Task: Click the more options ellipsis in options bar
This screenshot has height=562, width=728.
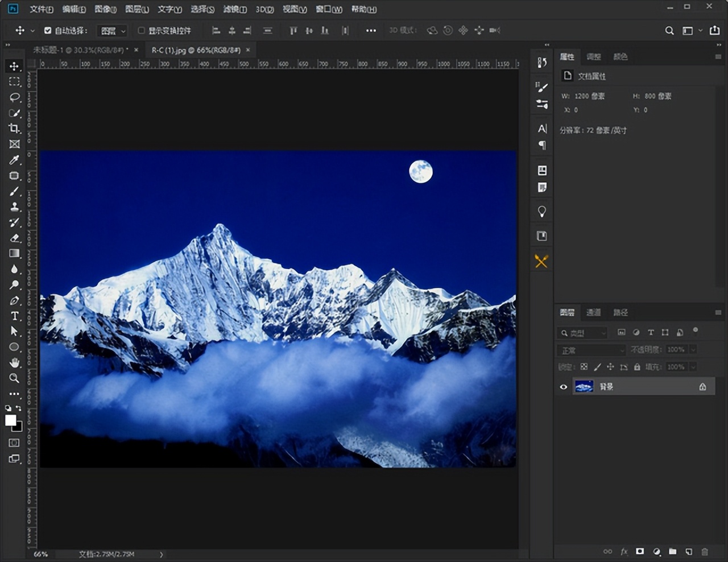Action: [371, 31]
